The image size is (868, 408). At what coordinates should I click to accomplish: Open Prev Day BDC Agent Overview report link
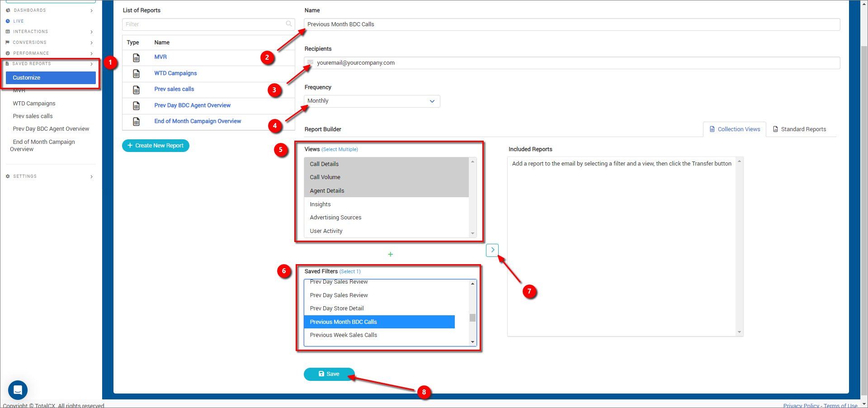[x=192, y=105]
